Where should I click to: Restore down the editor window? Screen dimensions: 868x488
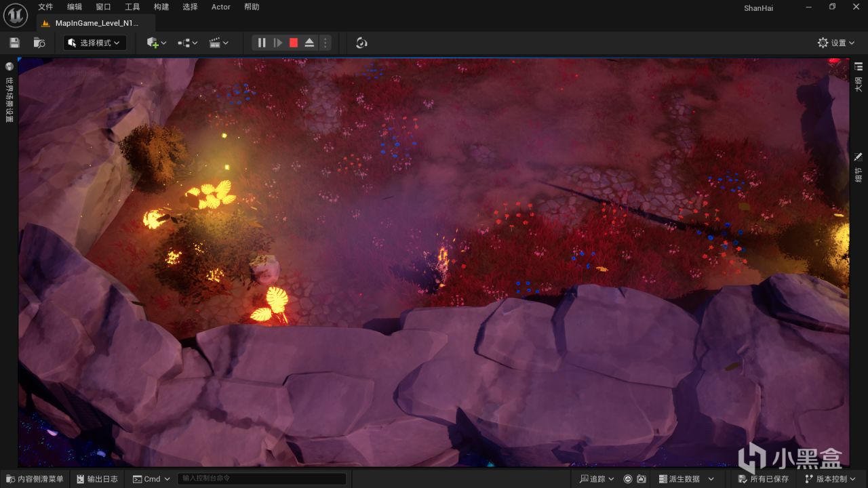click(832, 7)
